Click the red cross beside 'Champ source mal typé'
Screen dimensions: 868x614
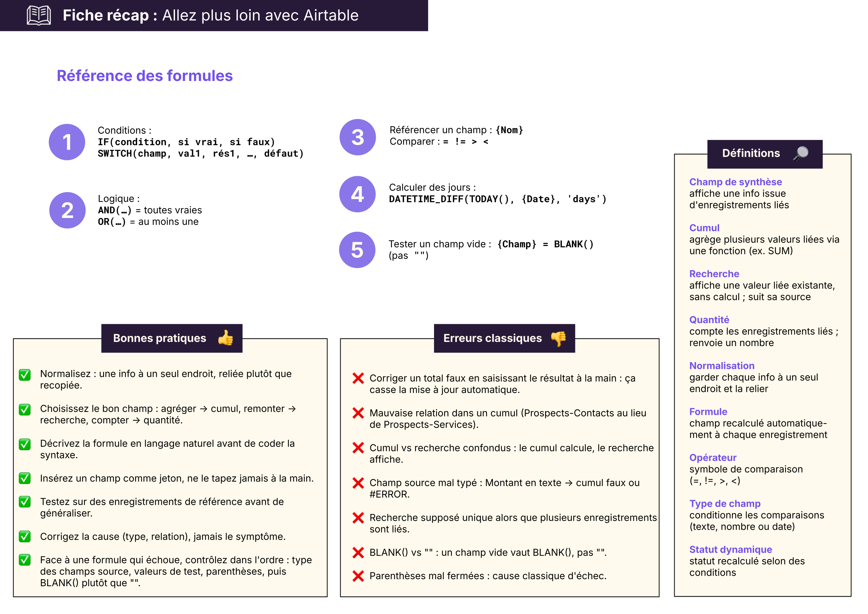[x=358, y=483]
